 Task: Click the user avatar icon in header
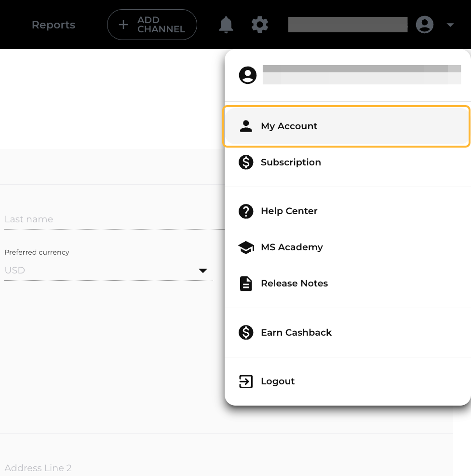pos(424,24)
